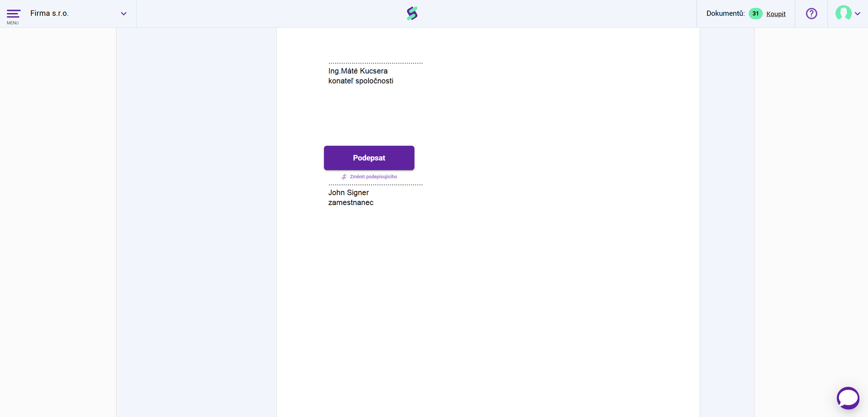
Task: Click the Podepsat button
Action: (369, 158)
